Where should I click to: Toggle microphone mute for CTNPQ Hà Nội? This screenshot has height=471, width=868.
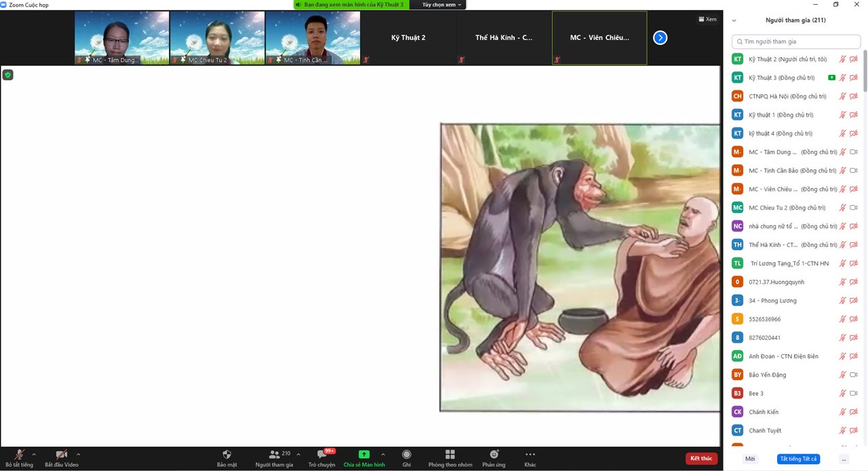point(843,96)
